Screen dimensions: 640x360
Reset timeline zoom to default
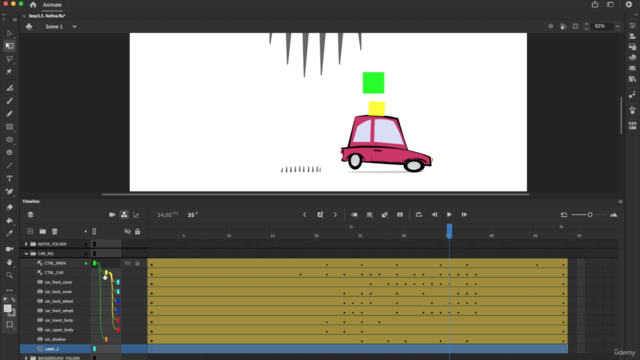564,215
